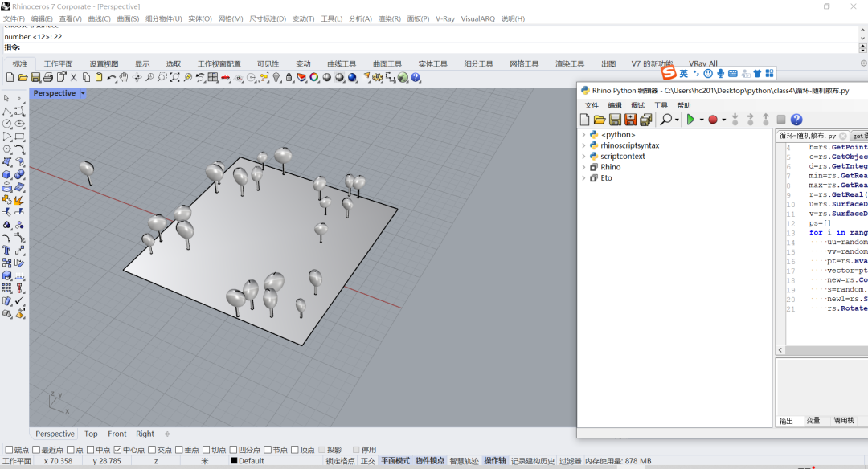Click Save As icon in Python editor toolbar
Image resolution: width=868 pixels, height=469 pixels.
click(x=630, y=120)
